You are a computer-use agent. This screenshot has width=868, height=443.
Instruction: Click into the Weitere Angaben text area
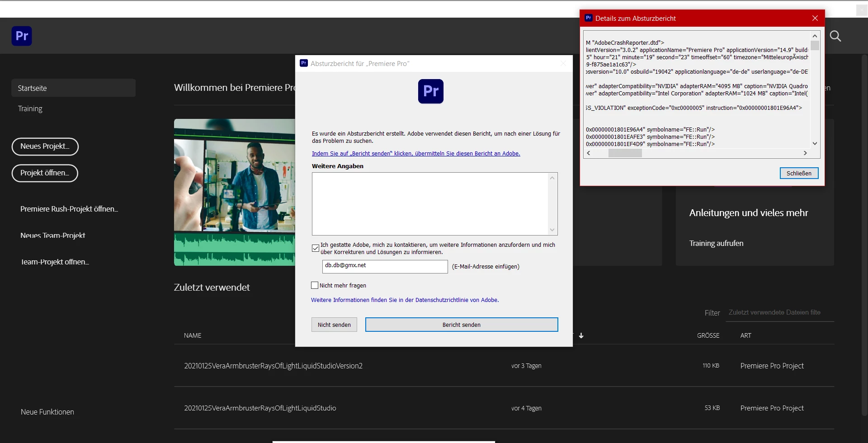(430, 204)
